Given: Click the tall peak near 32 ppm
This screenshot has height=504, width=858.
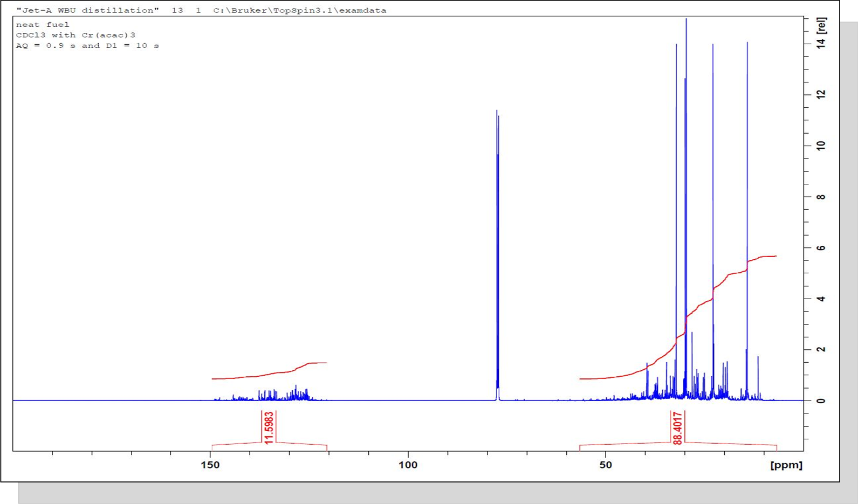Looking at the screenshot, I should [x=676, y=162].
